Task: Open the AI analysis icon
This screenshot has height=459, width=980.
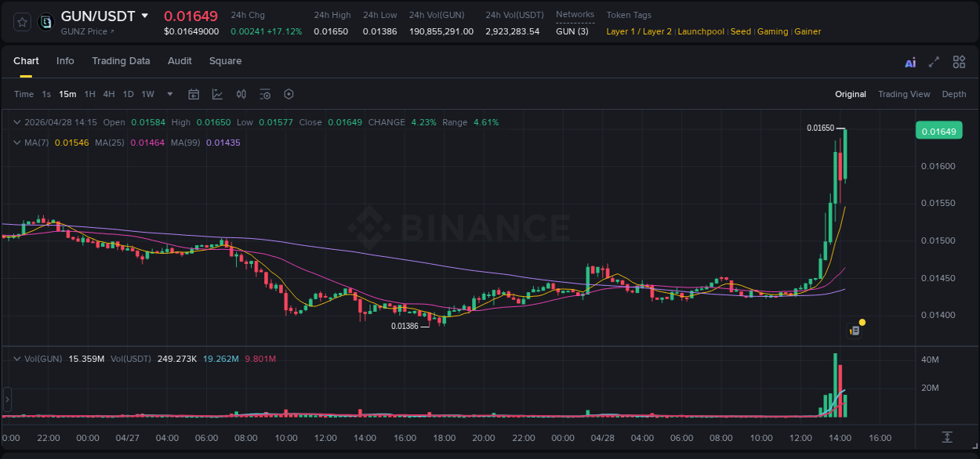Action: tap(910, 63)
